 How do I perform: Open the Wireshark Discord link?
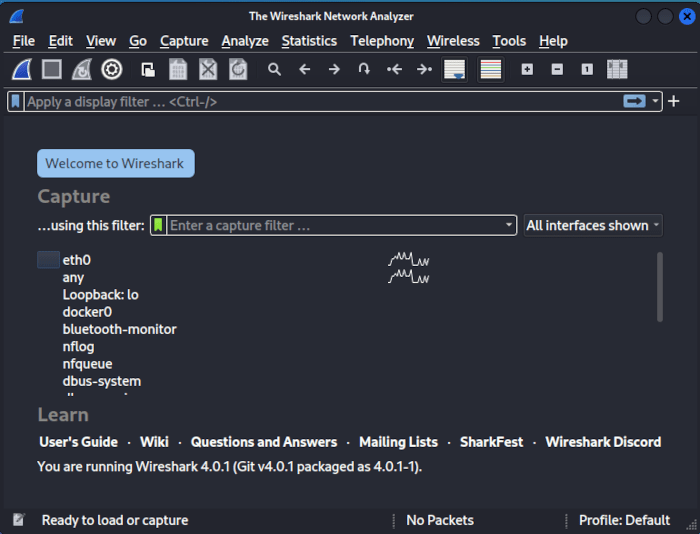tap(603, 442)
